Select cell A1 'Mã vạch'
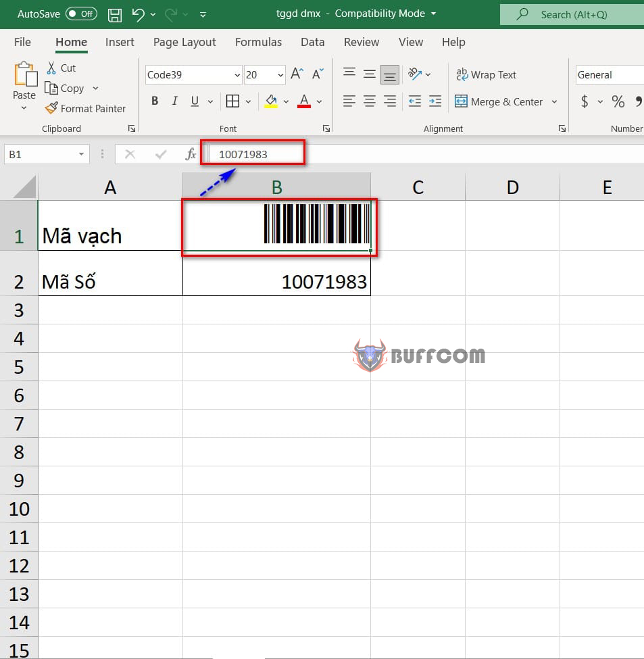The height and width of the screenshot is (659, 644). pyautogui.click(x=110, y=225)
